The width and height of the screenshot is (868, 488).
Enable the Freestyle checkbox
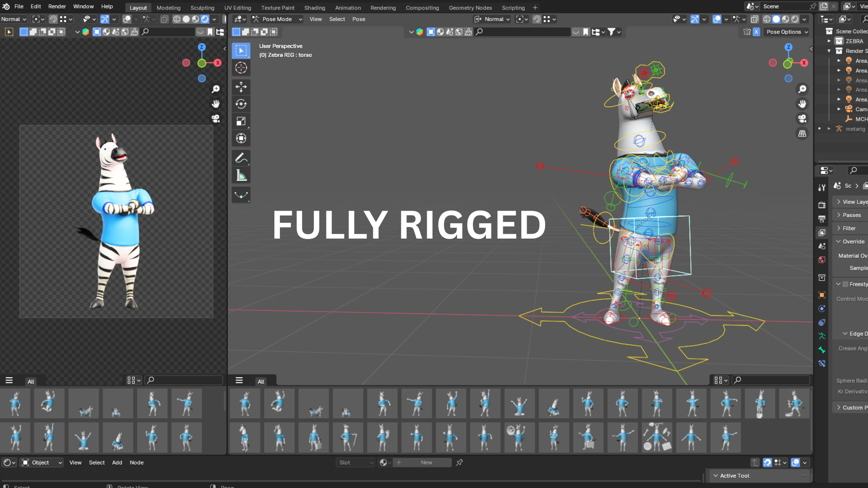click(x=845, y=284)
